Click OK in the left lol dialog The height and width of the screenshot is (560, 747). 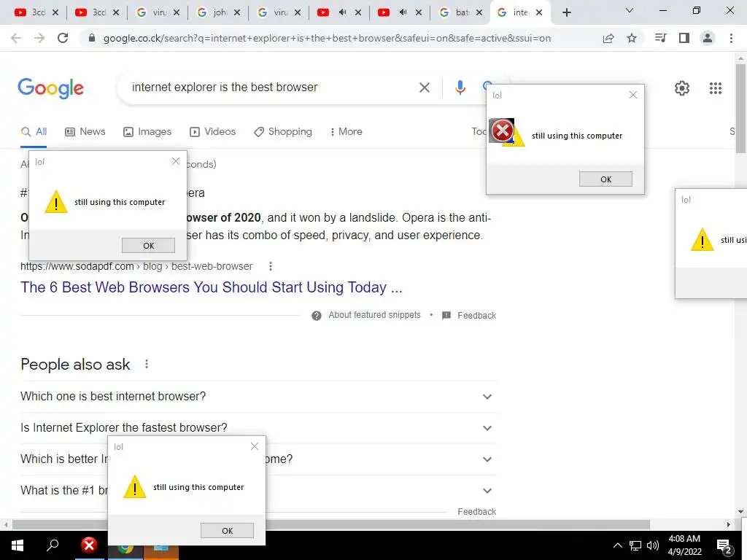click(x=148, y=246)
